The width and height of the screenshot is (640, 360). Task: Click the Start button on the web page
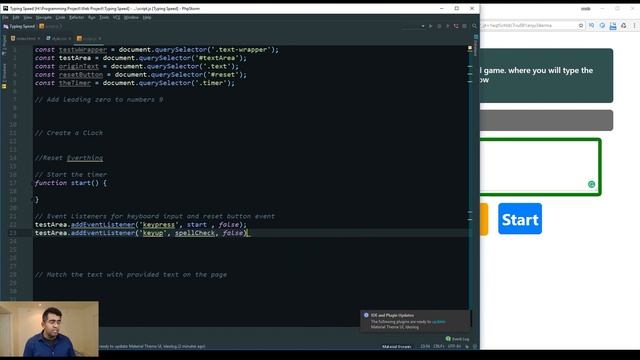[x=520, y=219]
